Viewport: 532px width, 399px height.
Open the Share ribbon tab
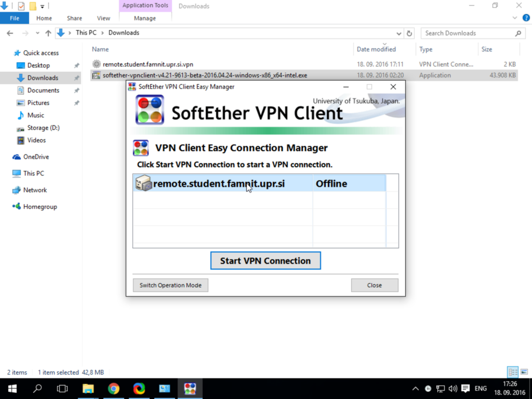[x=74, y=18]
